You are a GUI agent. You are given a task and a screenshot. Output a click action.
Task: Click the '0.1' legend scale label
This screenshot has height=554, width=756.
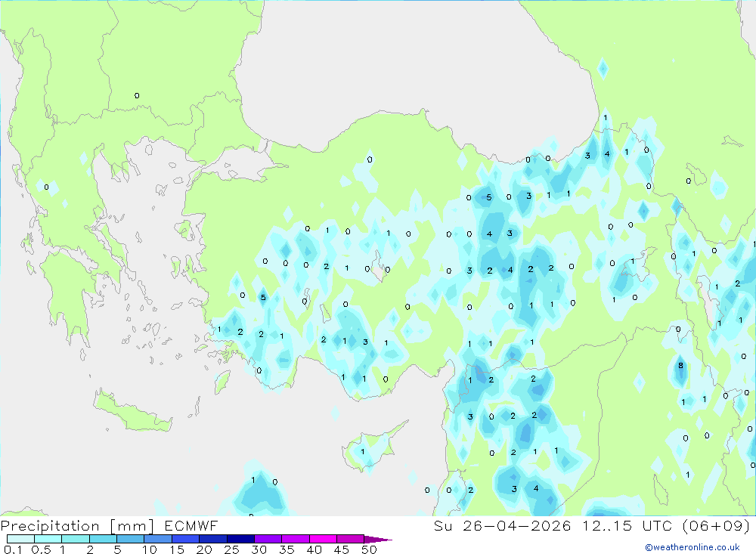pyautogui.click(x=13, y=549)
